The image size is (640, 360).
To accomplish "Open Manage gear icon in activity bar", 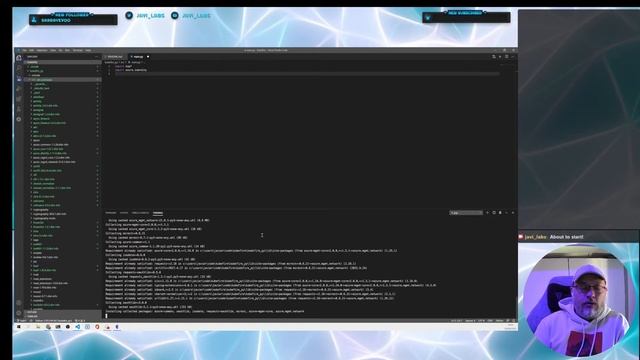I will point(19,313).
